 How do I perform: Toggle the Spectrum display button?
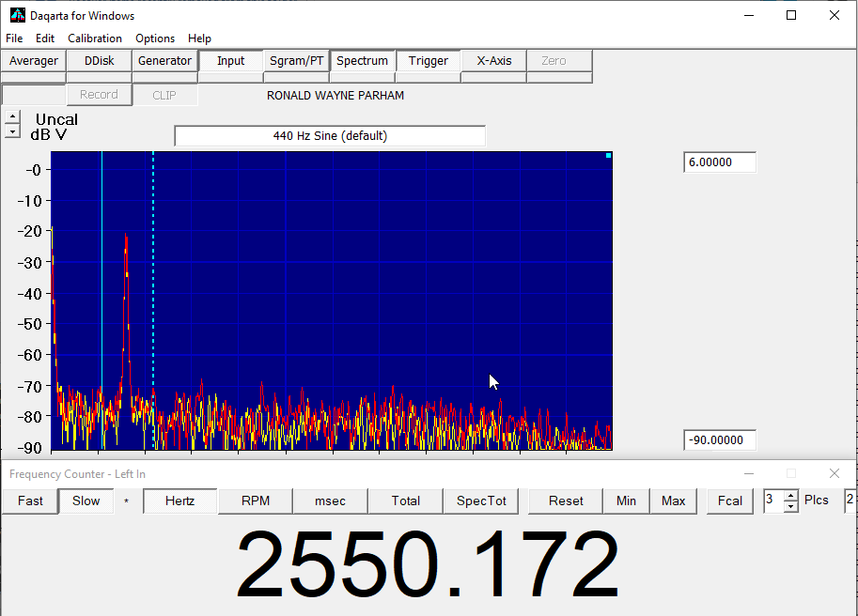pyautogui.click(x=362, y=61)
